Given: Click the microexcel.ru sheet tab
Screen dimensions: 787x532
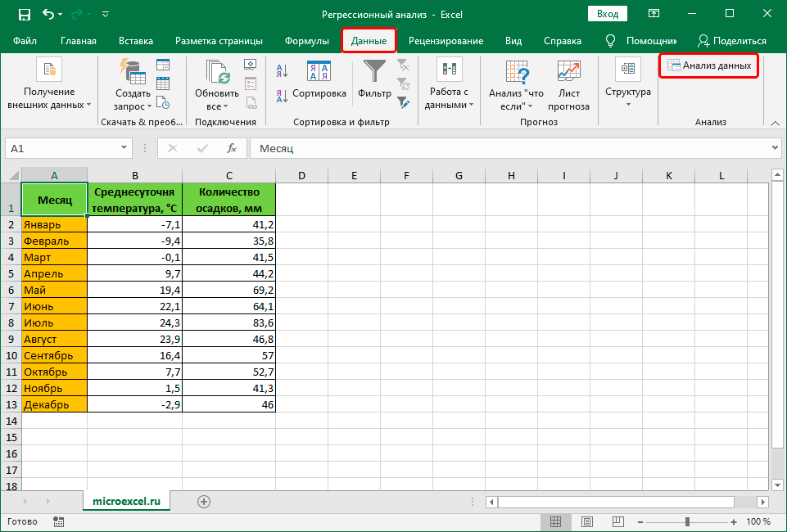Looking at the screenshot, I should point(126,502).
